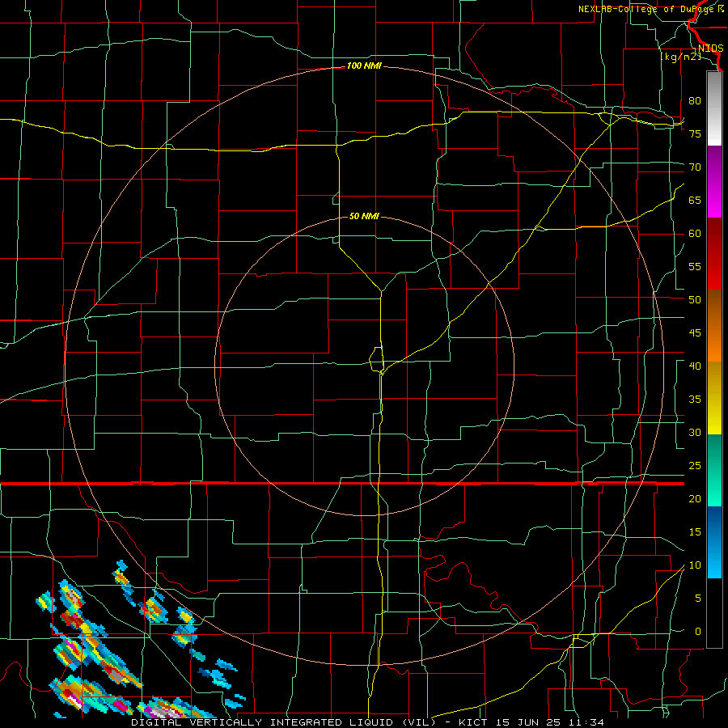Click the 50 value on the scale
This screenshot has height=728, width=728.
[x=695, y=300]
